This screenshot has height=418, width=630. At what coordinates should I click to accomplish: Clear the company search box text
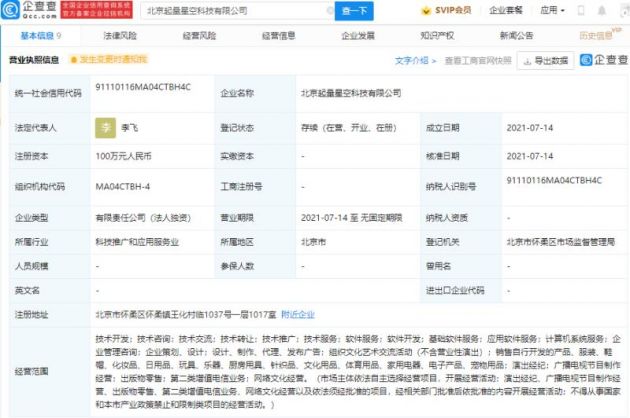(330, 10)
